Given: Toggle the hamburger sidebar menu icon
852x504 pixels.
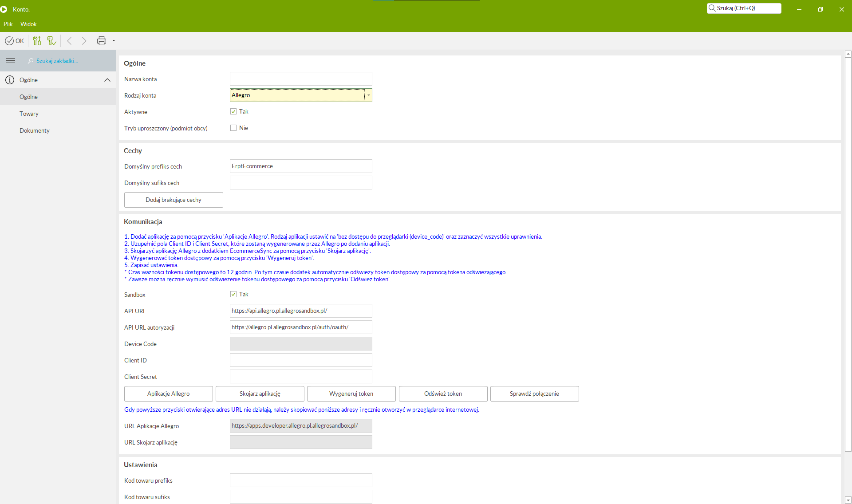Looking at the screenshot, I should (x=11, y=61).
